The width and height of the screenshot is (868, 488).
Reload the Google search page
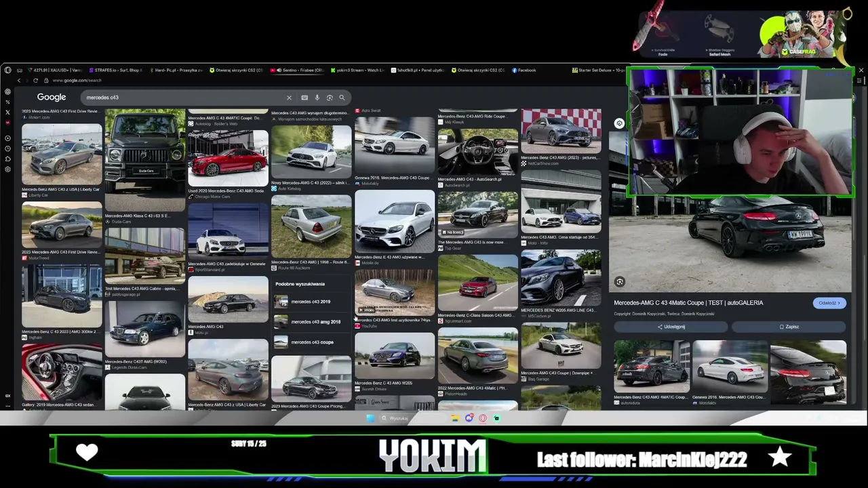[35, 81]
